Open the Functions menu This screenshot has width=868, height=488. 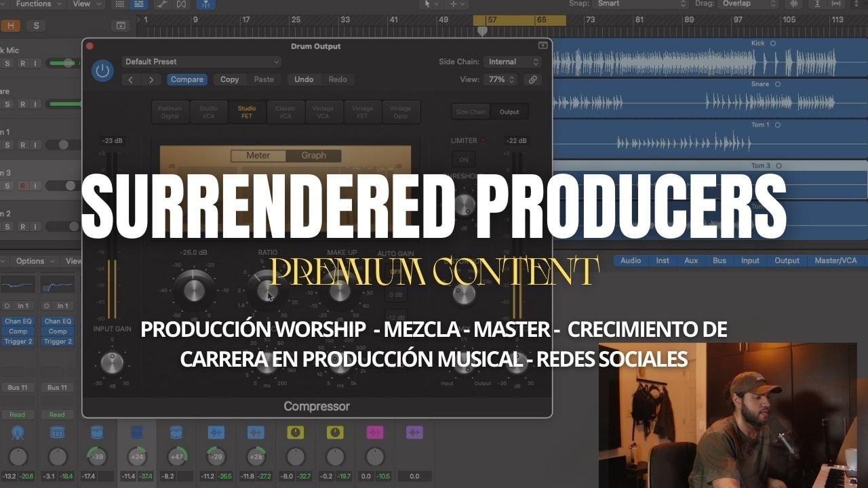tap(37, 4)
